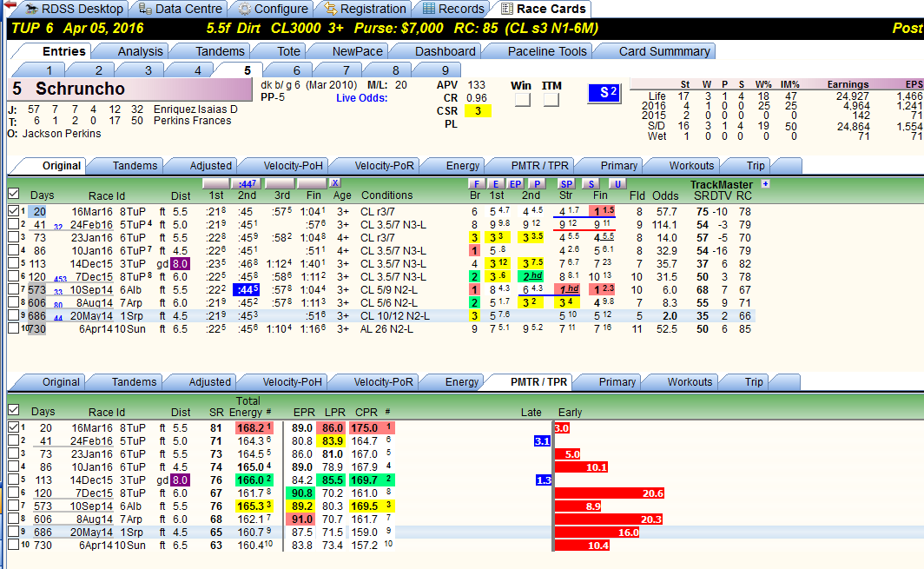Open the Card Summmary tab
The width and height of the screenshot is (924, 569).
[x=664, y=51]
